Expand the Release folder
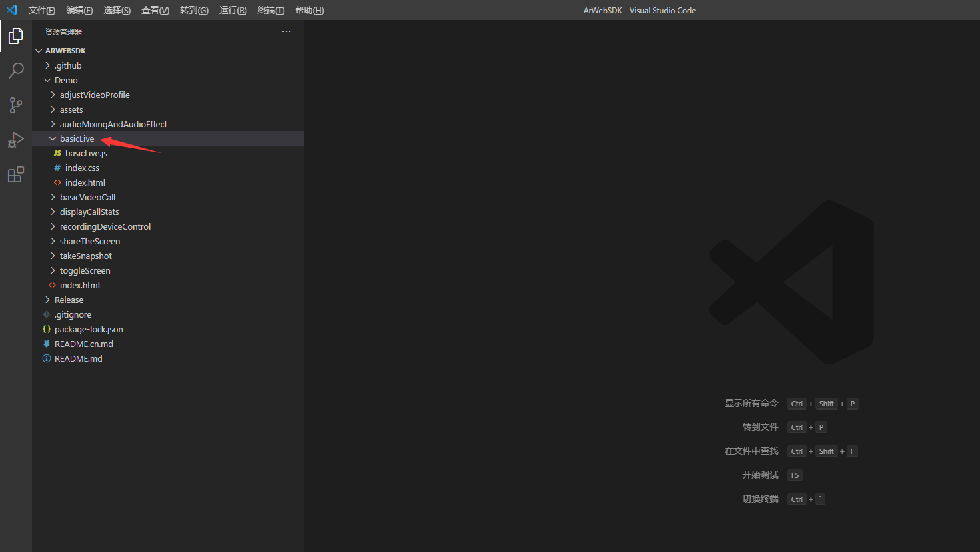 pyautogui.click(x=47, y=300)
